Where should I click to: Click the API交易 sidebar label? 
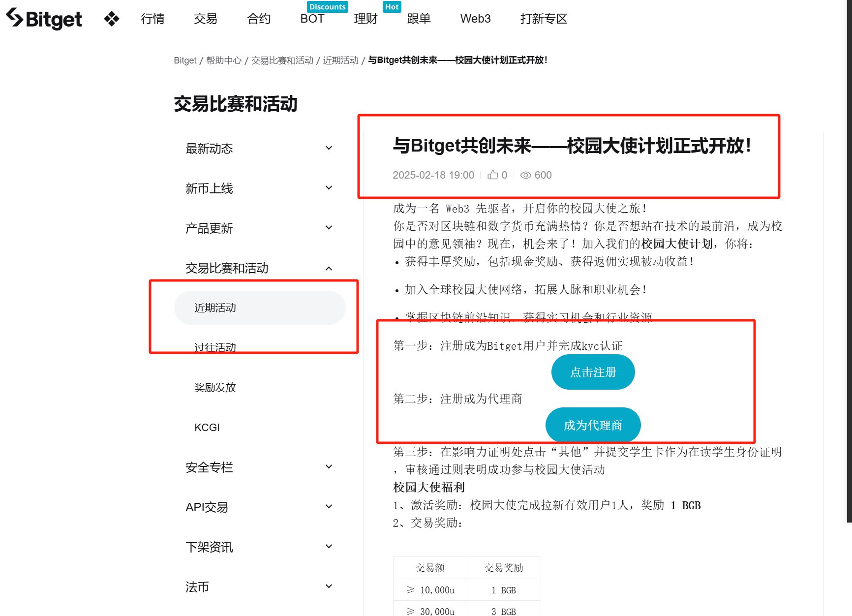tap(207, 507)
